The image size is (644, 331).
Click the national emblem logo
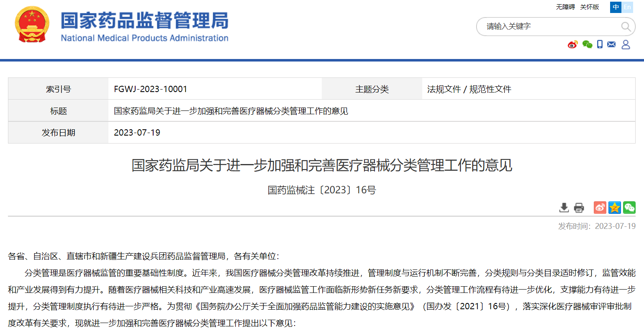32,24
